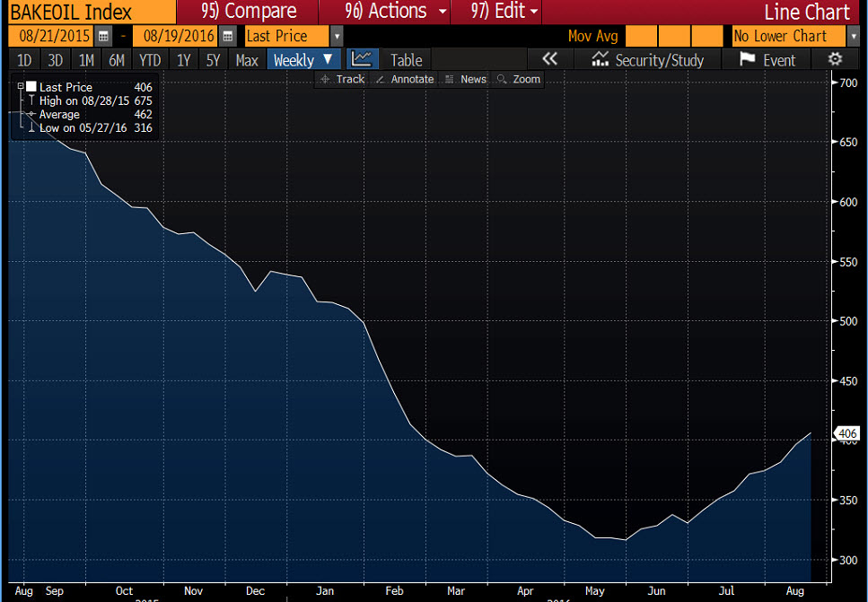This screenshot has height=602, width=868.
Task: Click the 95) Compare menu
Action: pyautogui.click(x=248, y=11)
